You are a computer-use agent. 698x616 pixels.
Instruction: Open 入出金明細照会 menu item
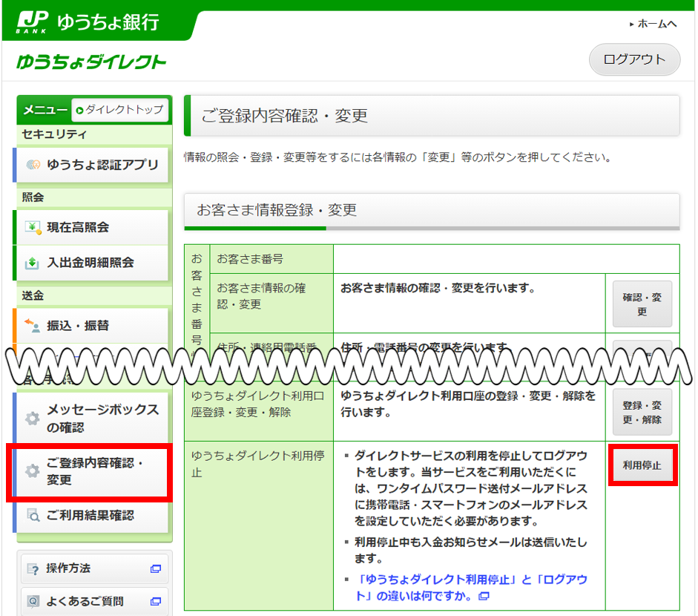92,262
